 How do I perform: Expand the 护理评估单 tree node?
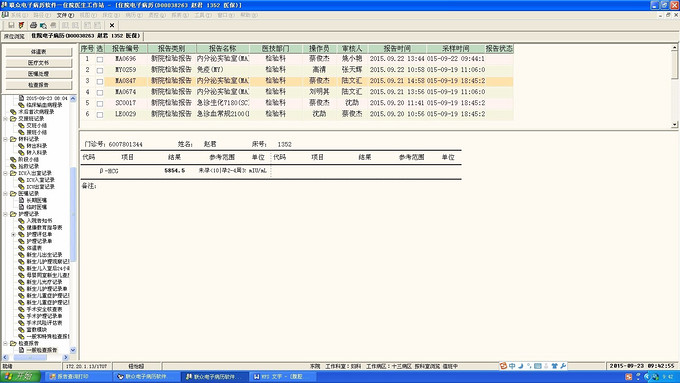click(13, 234)
